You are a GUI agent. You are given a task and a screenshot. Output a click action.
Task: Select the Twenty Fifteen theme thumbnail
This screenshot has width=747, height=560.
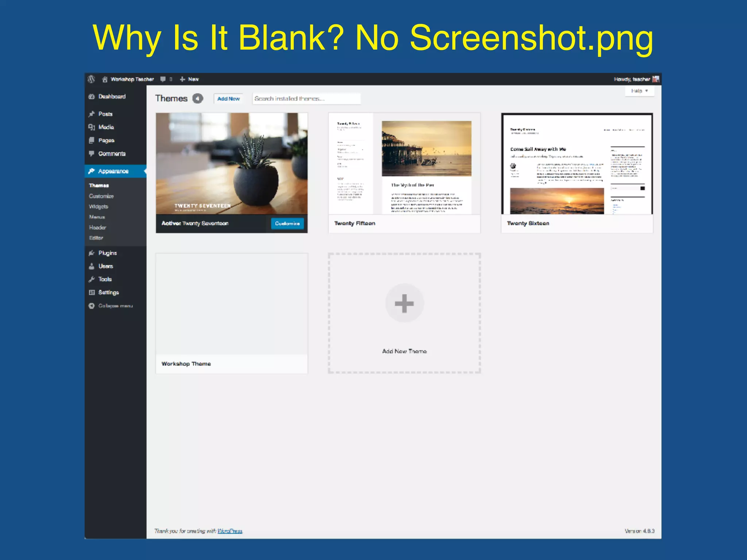point(404,163)
